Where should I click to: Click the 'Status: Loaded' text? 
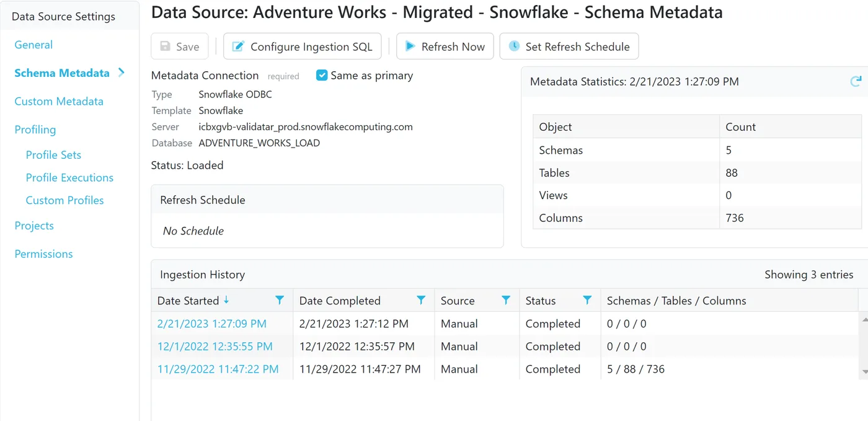(187, 166)
